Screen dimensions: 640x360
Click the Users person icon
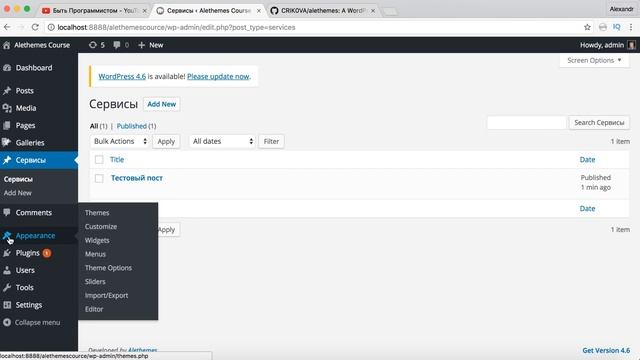click(7, 270)
